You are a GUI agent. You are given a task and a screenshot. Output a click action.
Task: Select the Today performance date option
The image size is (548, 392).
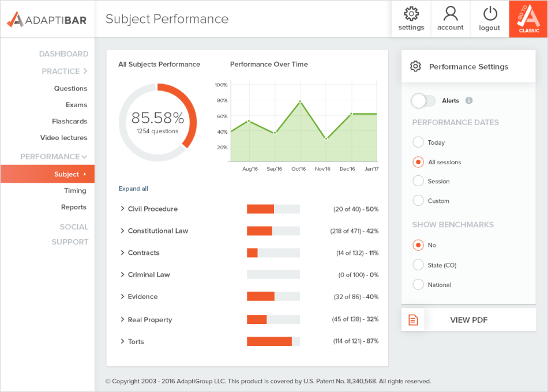(x=418, y=142)
